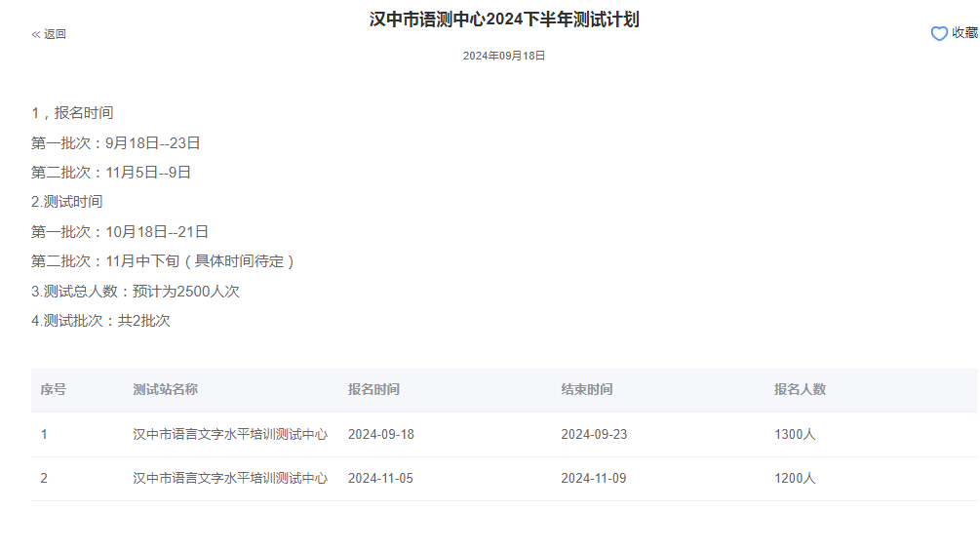This screenshot has height=551, width=980.
Task: Go back using the 返回 link
Action: pyautogui.click(x=55, y=34)
